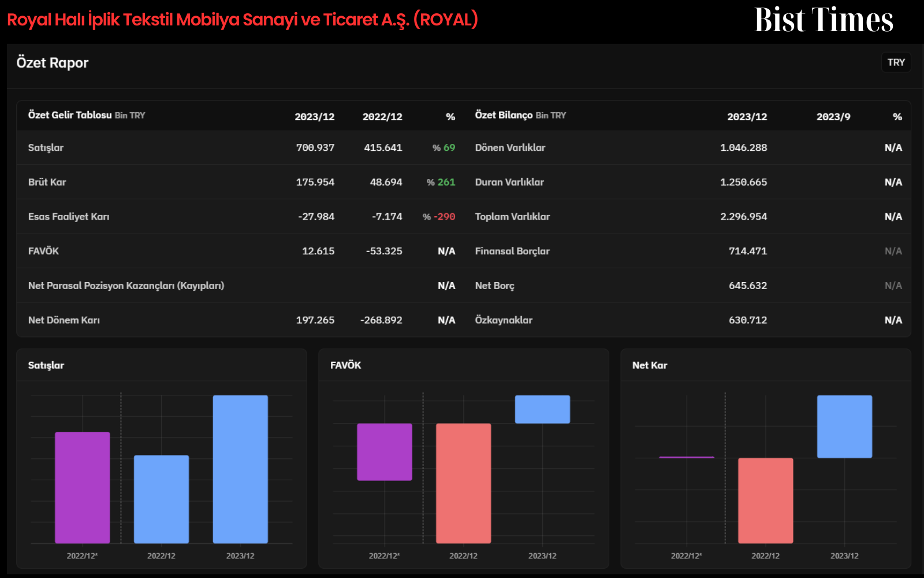Click the red "% -290" change figure
The height and width of the screenshot is (578, 924).
439,217
